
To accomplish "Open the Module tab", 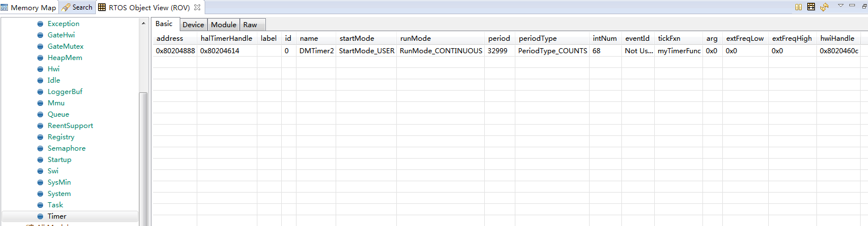I will click(223, 24).
